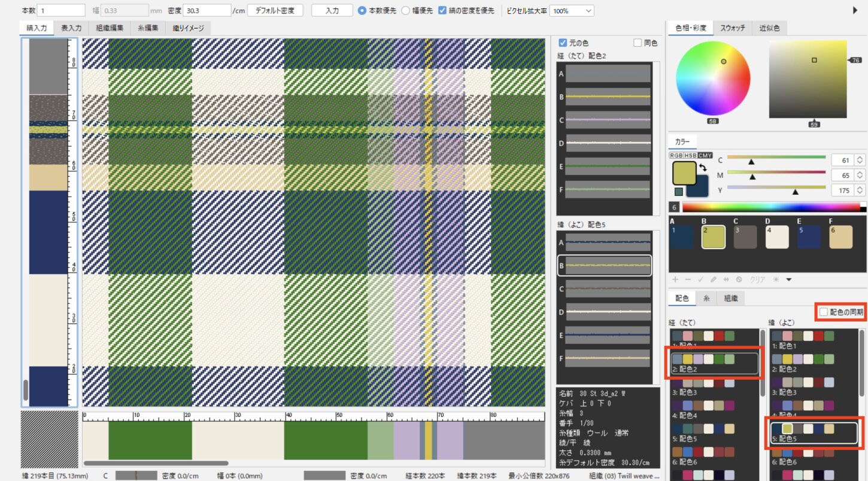Select palette color swatch F

pyautogui.click(x=840, y=237)
